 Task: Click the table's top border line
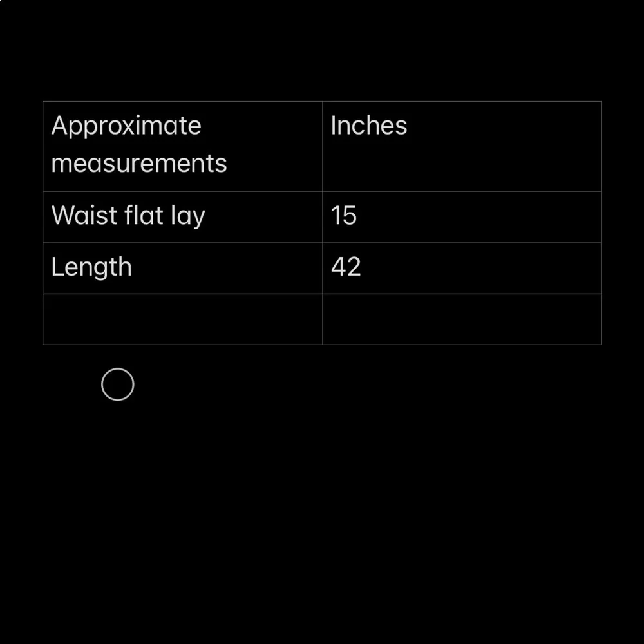pos(322,101)
